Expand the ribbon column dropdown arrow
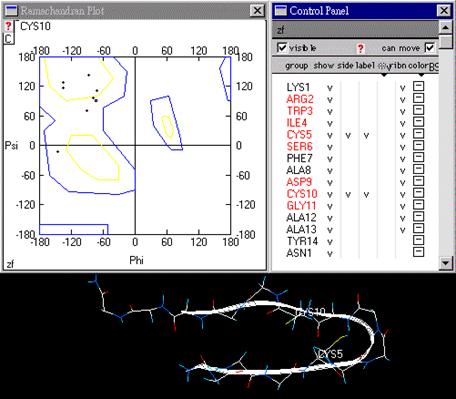456x399 pixels. (384, 75)
